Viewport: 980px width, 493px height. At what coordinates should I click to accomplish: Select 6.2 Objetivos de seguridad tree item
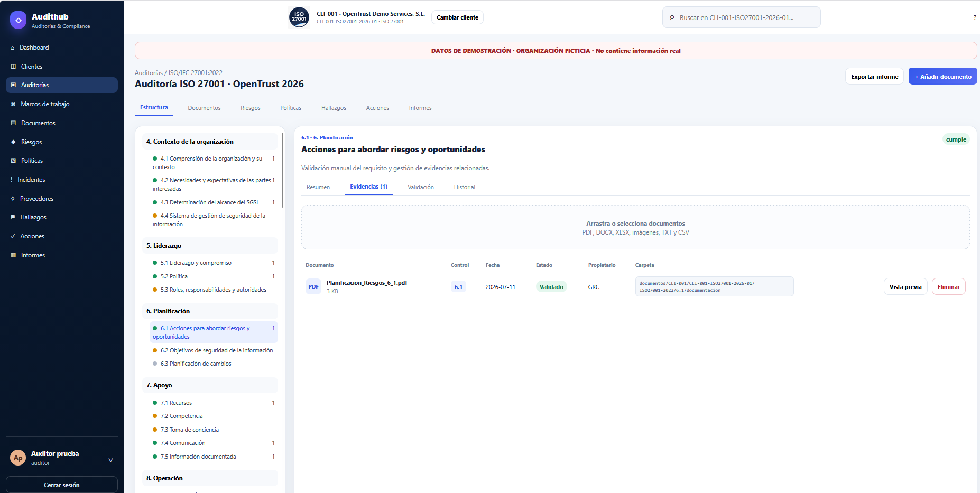[x=214, y=350]
